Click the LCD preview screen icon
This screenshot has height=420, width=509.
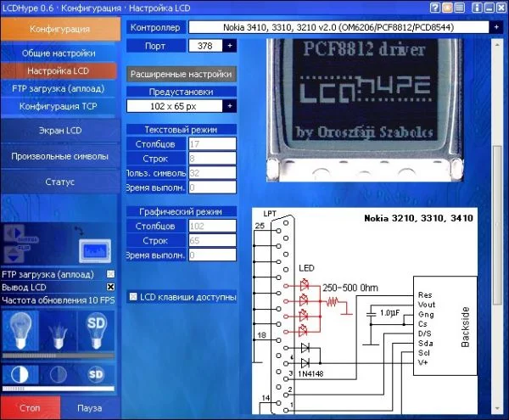click(95, 251)
